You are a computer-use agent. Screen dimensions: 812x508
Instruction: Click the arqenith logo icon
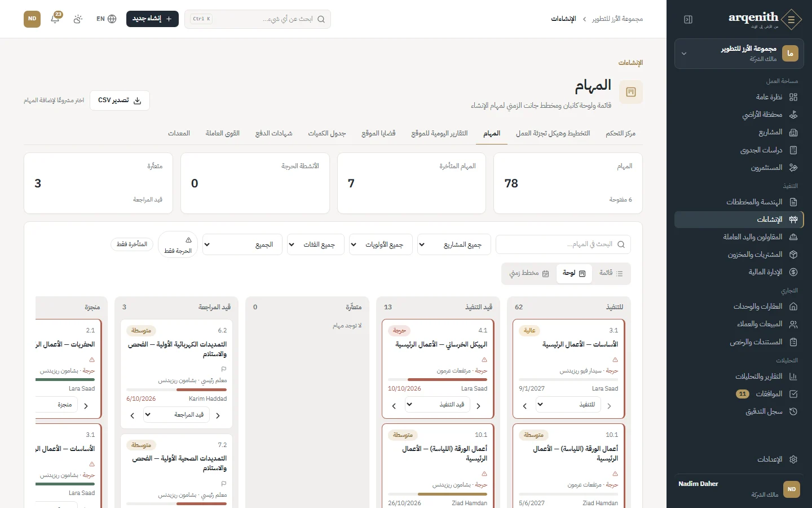[791, 19]
